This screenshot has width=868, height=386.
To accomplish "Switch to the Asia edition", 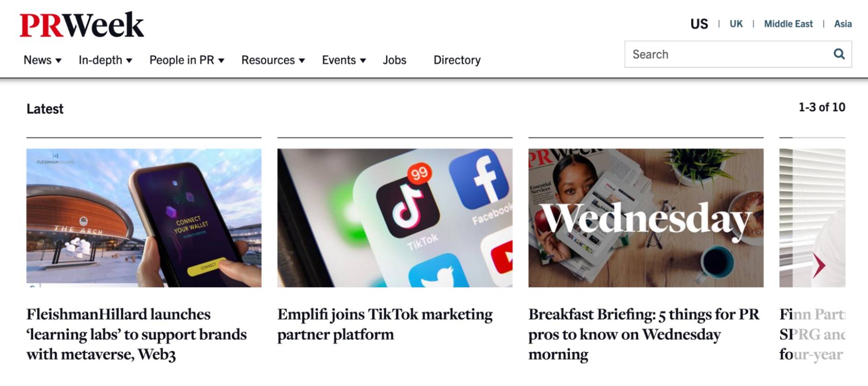I will [843, 24].
